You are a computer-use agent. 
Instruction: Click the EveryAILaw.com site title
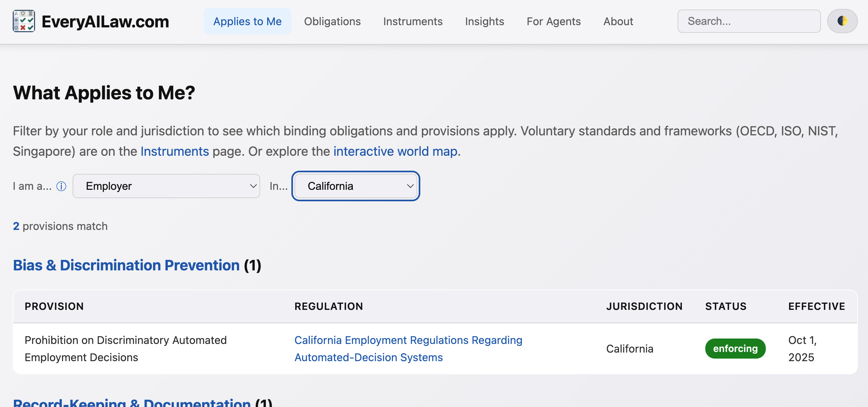(x=105, y=22)
